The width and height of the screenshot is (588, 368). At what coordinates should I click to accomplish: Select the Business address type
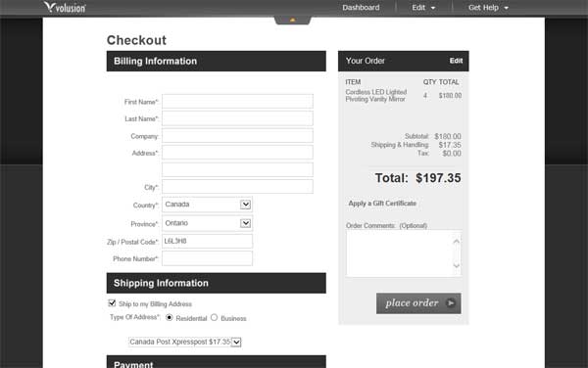click(x=214, y=317)
